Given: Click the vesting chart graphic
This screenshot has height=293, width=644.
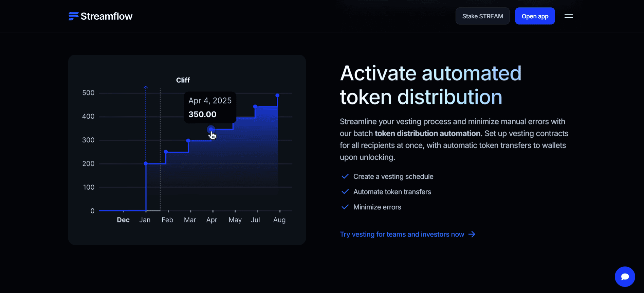Looking at the screenshot, I should coord(187,150).
